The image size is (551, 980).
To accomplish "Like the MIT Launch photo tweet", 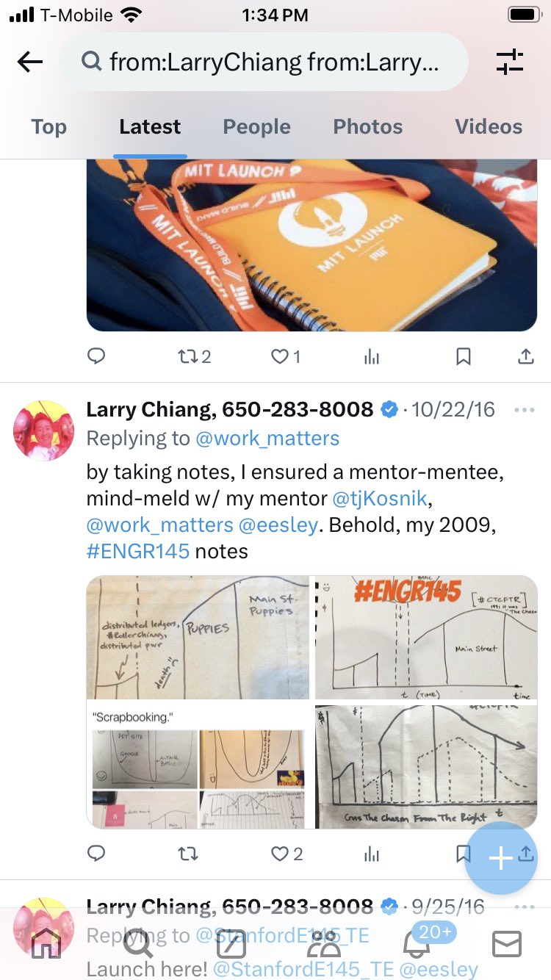I will [286, 357].
